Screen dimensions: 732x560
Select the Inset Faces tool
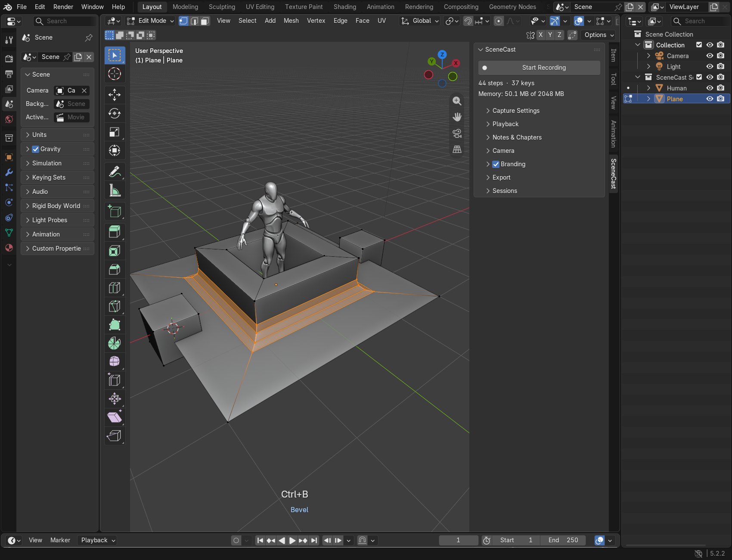coord(115,250)
